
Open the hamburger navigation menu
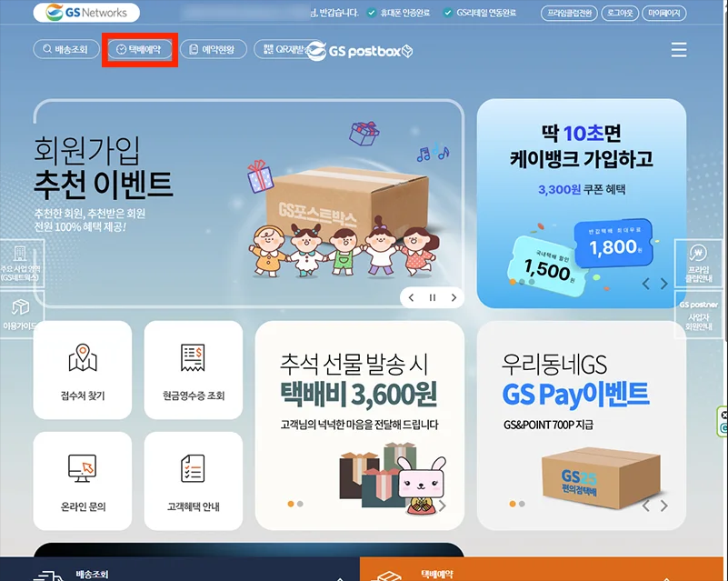(679, 50)
